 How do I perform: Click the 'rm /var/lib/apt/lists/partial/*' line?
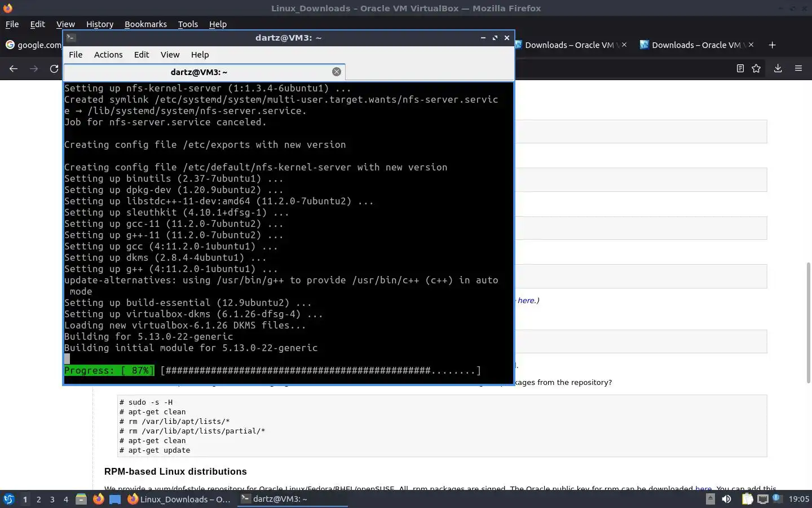(192, 431)
